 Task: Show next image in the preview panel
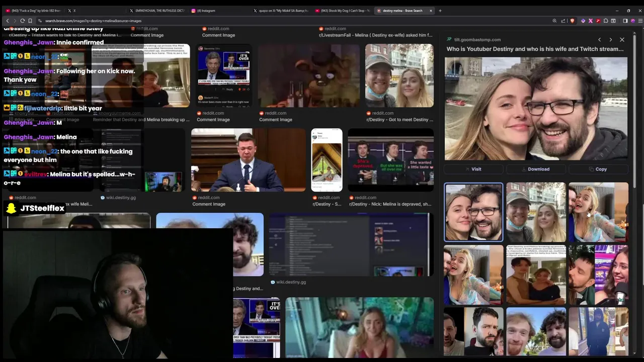coord(610,40)
